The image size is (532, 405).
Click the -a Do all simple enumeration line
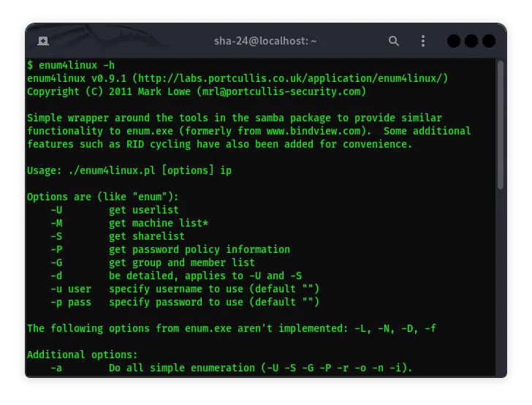point(232,368)
